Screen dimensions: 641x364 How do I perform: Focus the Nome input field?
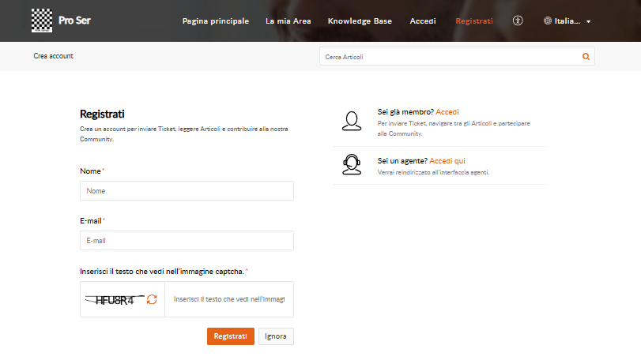187,190
